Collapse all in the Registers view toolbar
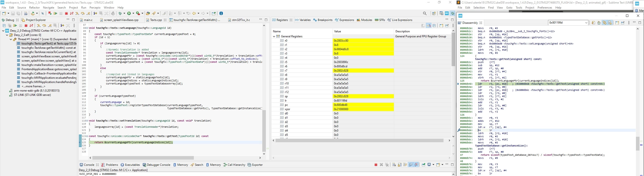Screen dimensions: 644x176 (434, 25)
